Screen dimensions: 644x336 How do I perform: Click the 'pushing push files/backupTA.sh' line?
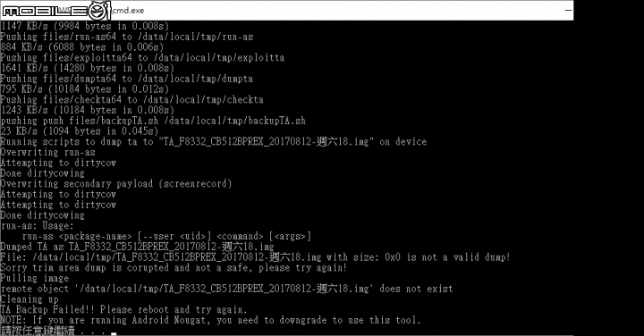click(x=153, y=121)
